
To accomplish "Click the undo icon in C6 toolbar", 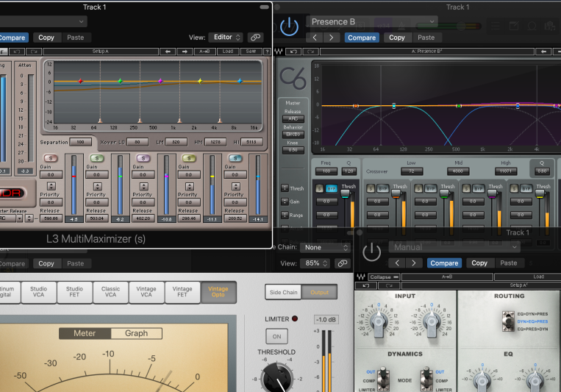I will tap(293, 51).
